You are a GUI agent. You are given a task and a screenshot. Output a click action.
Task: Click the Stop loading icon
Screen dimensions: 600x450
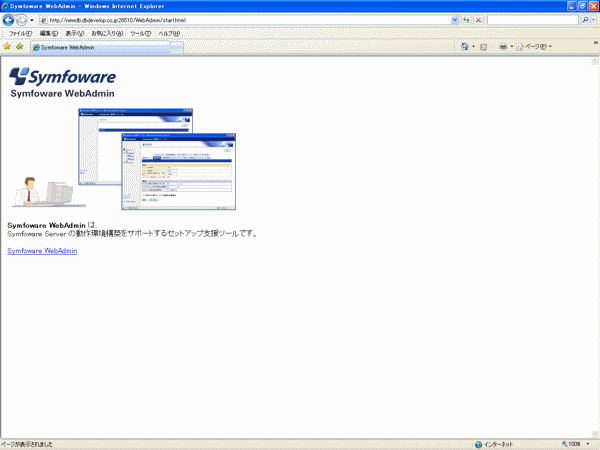478,20
